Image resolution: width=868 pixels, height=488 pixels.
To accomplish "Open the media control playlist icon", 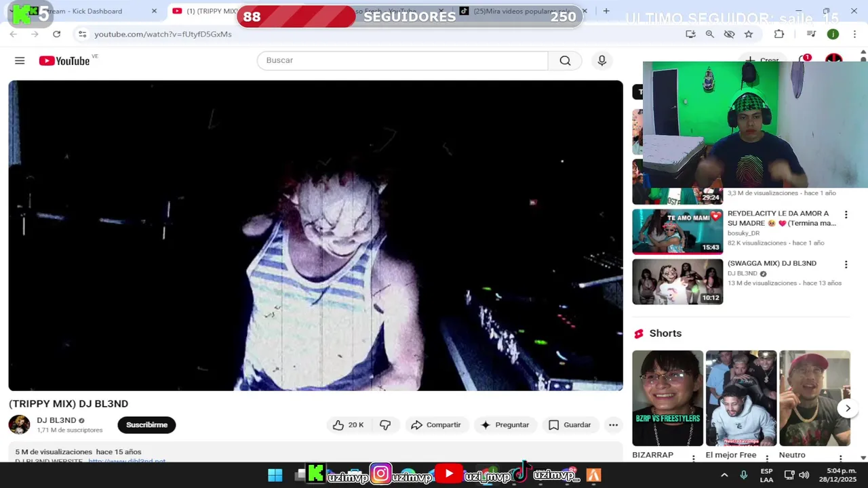I will (x=811, y=34).
